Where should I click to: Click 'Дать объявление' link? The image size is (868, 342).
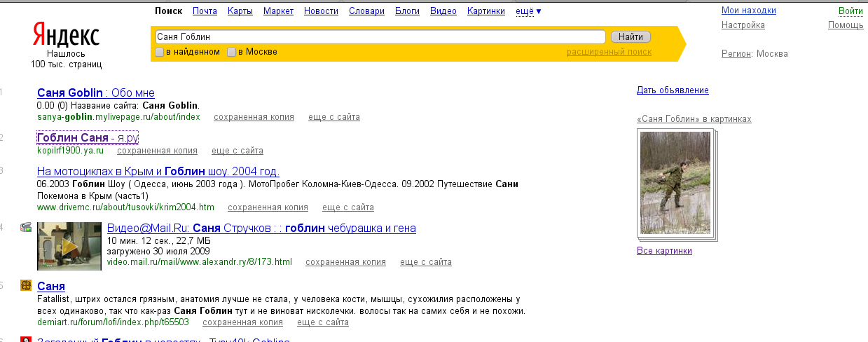click(x=673, y=90)
